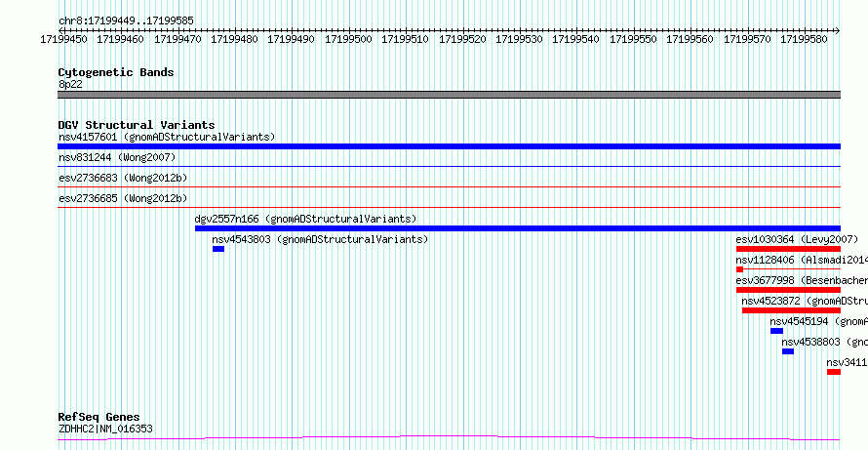868x450 pixels.
Task: Click the small red nsv1128406 variant block
Action: [x=739, y=269]
